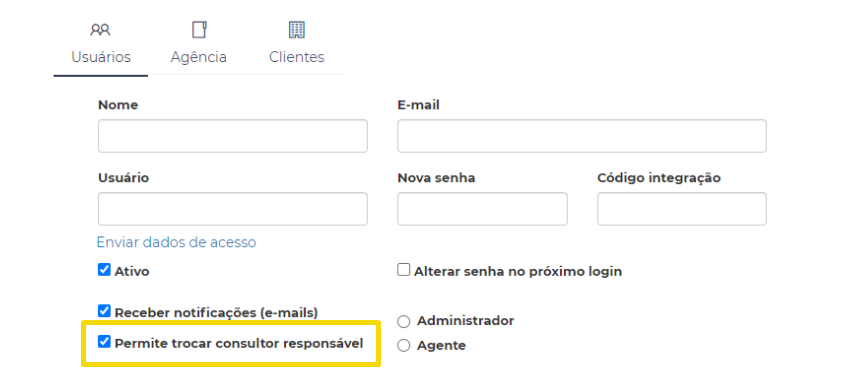Toggle Permite trocar consultor responsável checkbox
Viewport: 841px width, 389px height.
pyautogui.click(x=104, y=342)
